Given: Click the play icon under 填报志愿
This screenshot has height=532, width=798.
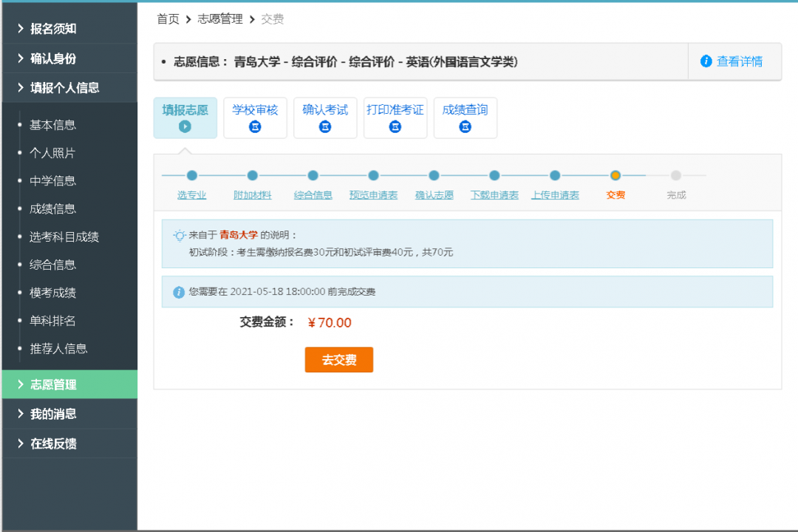Looking at the screenshot, I should coord(185,126).
